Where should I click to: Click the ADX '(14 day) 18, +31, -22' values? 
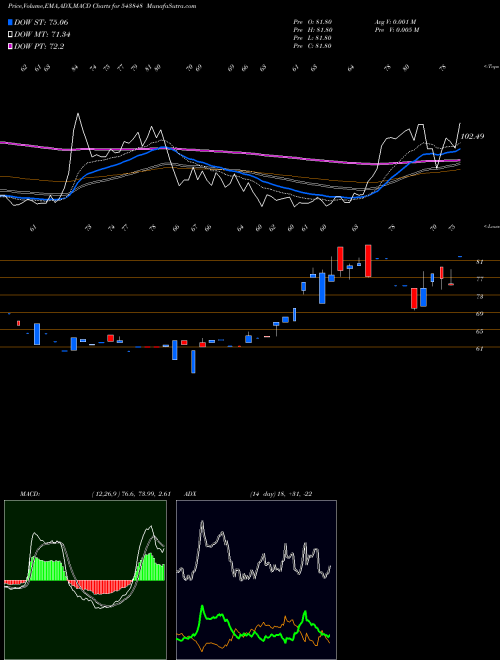click(281, 494)
